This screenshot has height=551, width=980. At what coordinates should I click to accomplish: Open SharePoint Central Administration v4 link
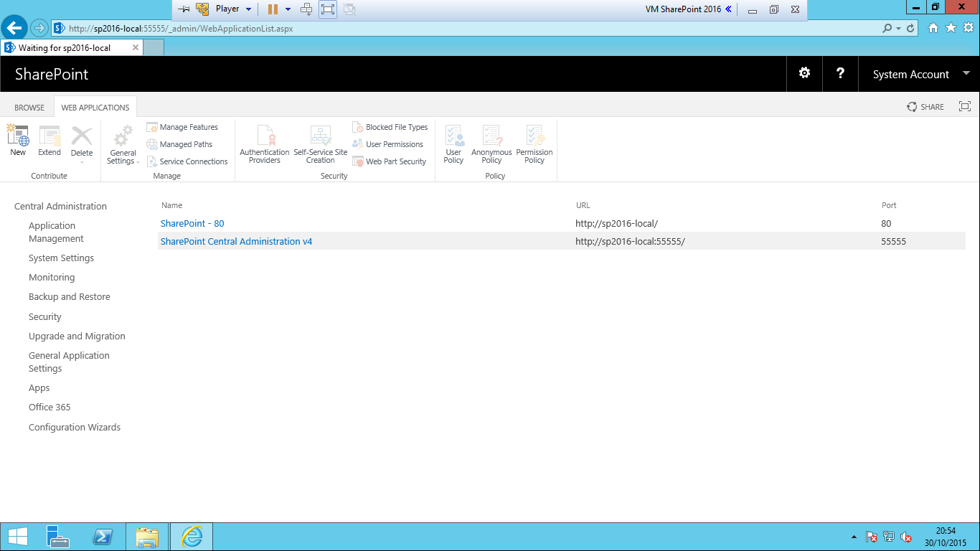pos(237,241)
